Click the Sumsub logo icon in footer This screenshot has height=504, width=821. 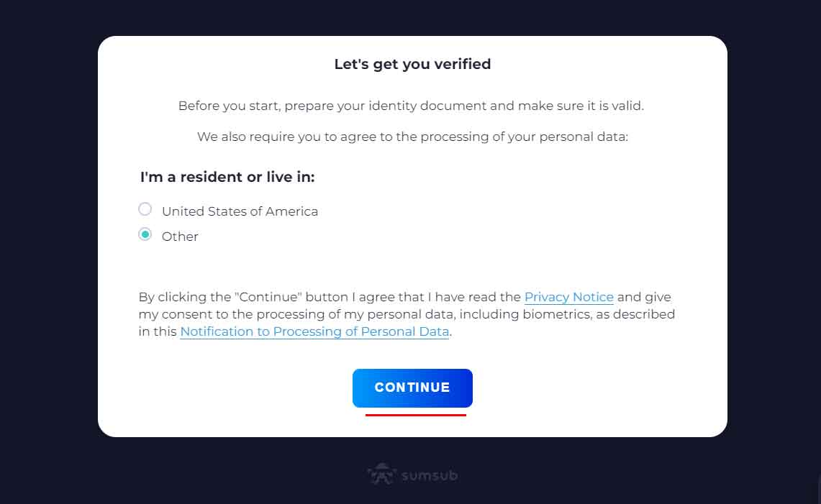tap(381, 475)
